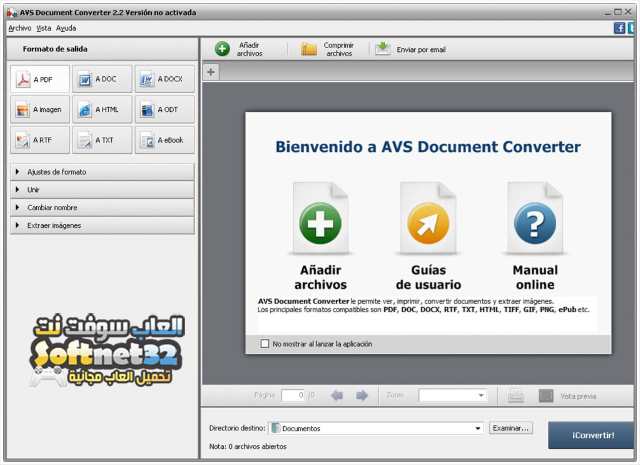Go to next page arrow
Image resolution: width=640 pixels, height=465 pixels.
pos(362,396)
